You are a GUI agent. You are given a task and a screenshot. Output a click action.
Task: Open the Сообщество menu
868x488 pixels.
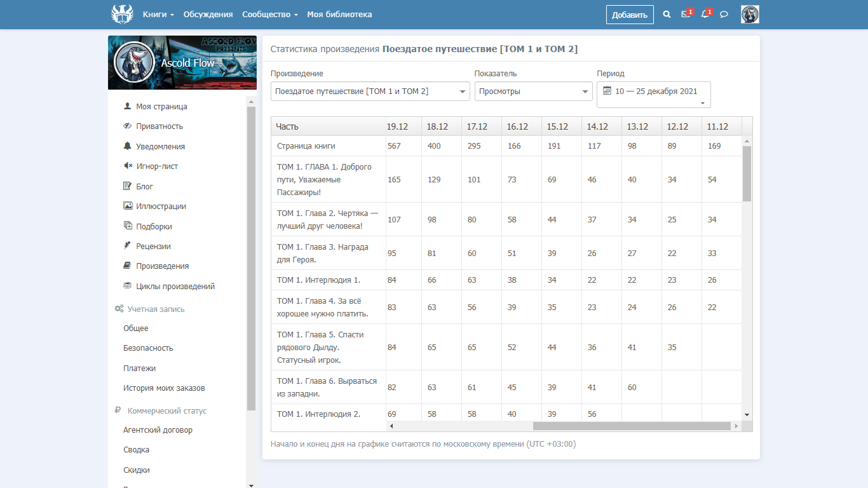(x=270, y=14)
